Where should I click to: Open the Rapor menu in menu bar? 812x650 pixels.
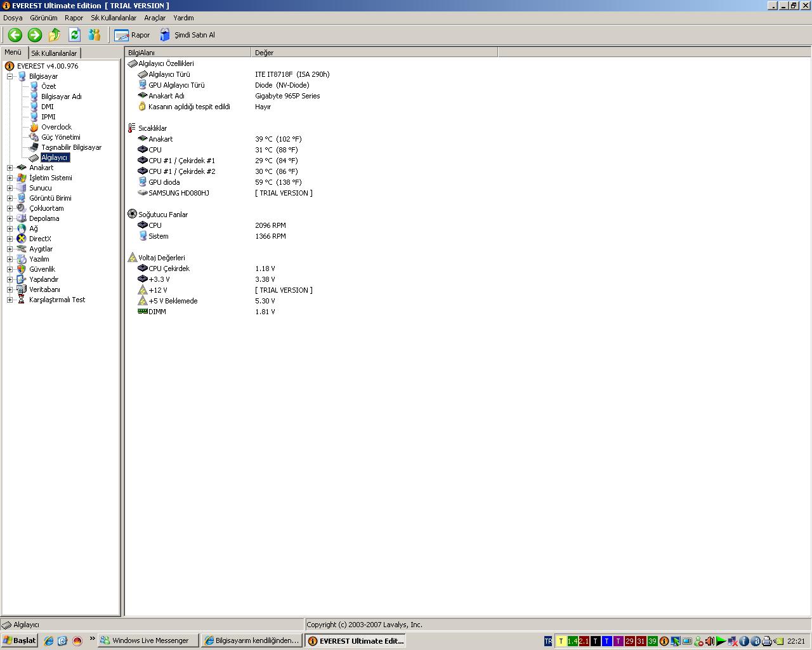click(x=74, y=18)
